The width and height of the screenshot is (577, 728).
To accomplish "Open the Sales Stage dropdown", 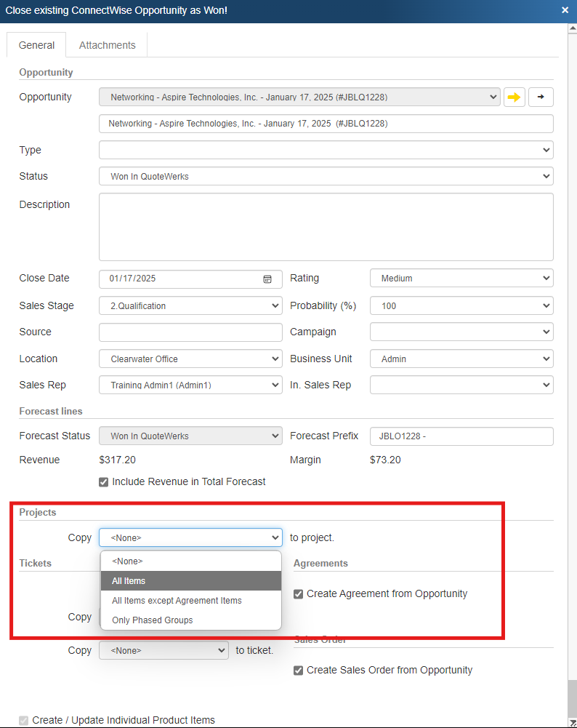I will click(x=190, y=306).
